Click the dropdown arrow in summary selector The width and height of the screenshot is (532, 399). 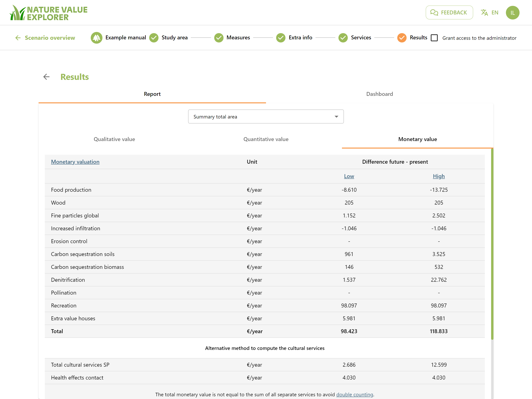(x=336, y=117)
